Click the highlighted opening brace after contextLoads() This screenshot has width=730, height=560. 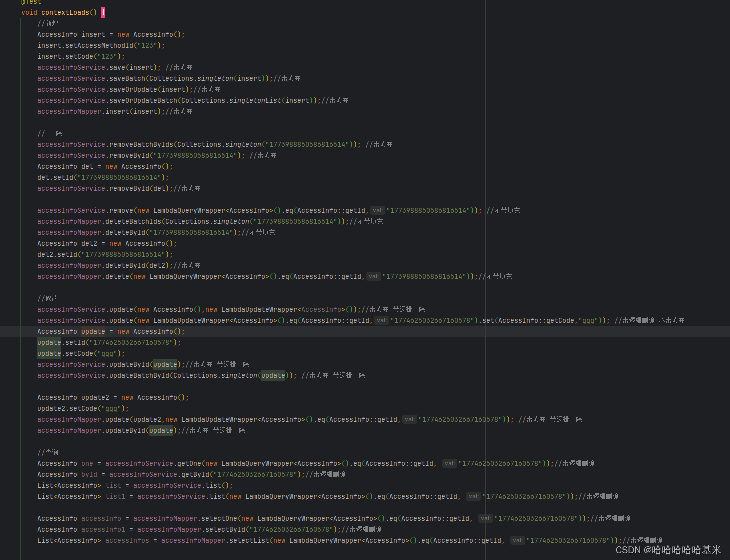103,12
